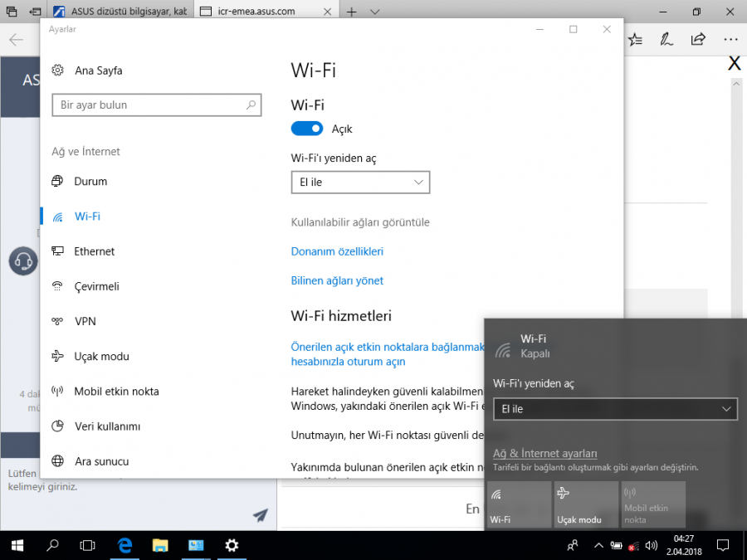
Task: Click Donanım özellikleri link
Action: point(337,251)
